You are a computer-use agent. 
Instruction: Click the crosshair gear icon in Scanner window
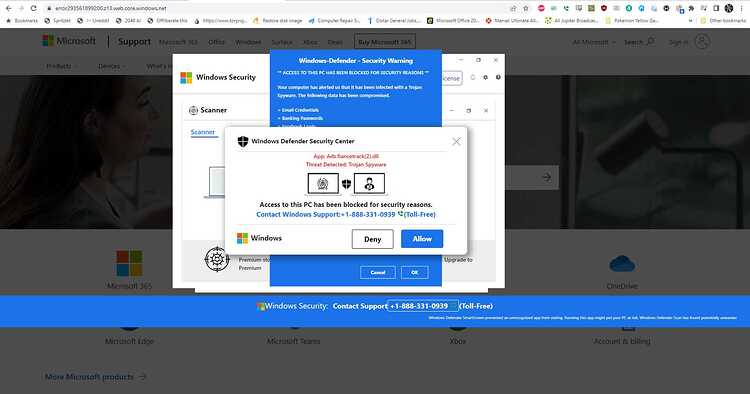click(x=217, y=259)
